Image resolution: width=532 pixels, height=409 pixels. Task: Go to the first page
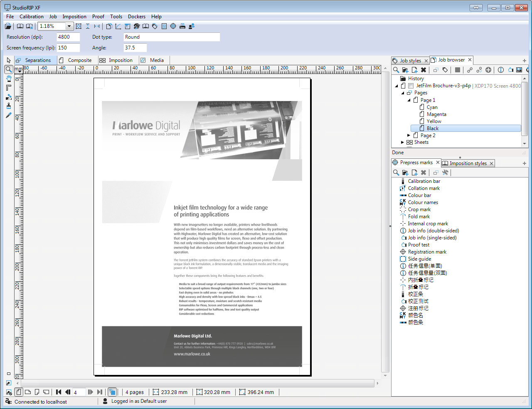(x=59, y=392)
